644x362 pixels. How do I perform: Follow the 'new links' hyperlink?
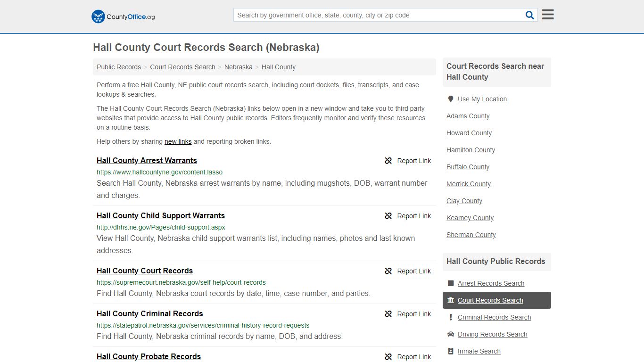(178, 141)
